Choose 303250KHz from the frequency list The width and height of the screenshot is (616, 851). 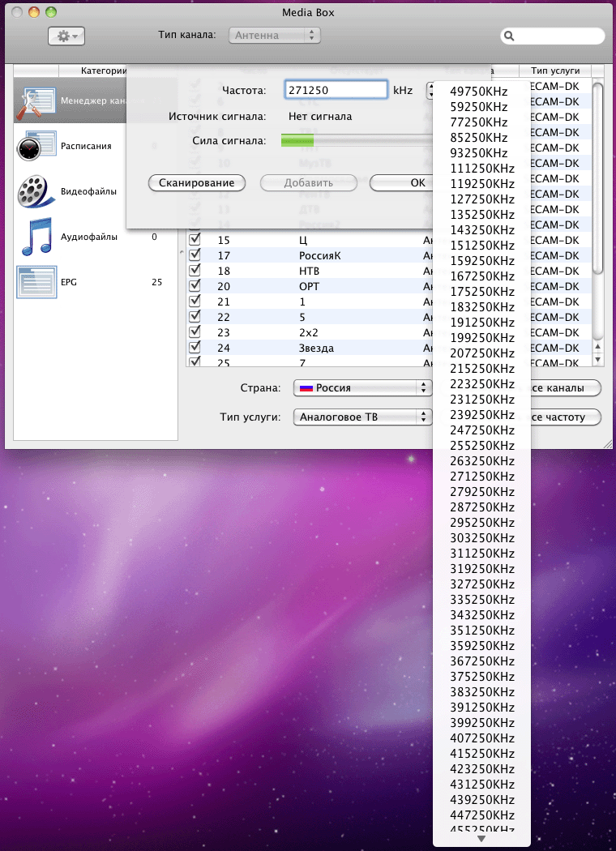482,537
